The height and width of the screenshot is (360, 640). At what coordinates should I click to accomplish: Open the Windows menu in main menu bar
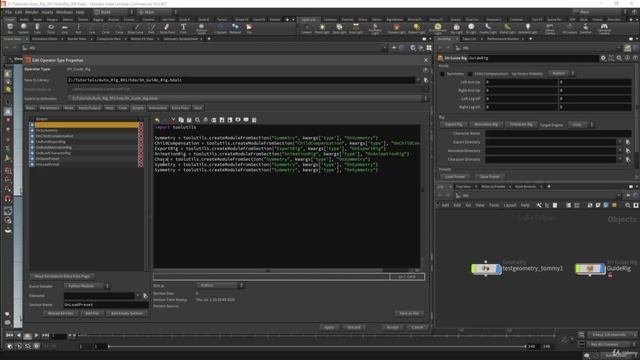point(64,12)
